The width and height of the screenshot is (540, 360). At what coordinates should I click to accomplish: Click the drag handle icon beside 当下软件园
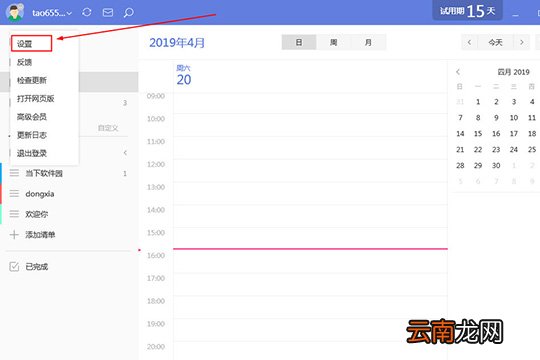14,173
